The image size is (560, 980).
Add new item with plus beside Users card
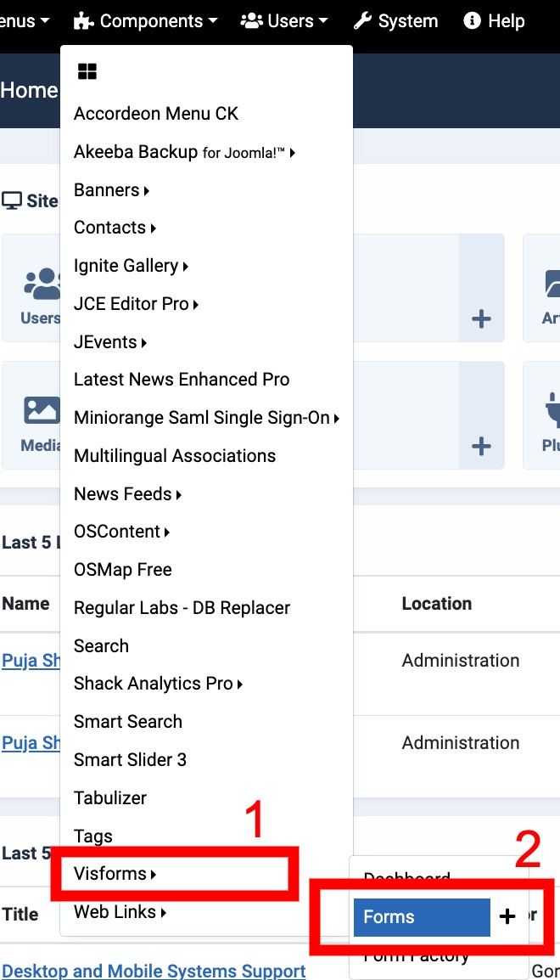point(481,318)
